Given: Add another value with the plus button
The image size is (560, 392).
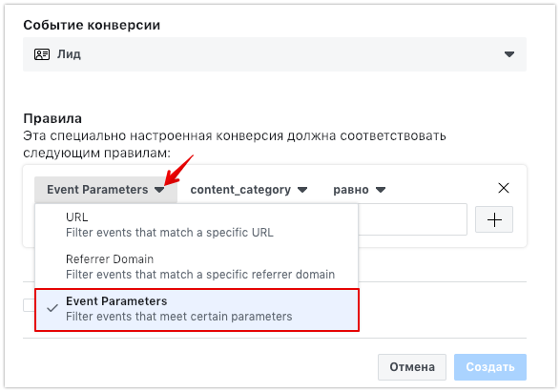Looking at the screenshot, I should (494, 219).
